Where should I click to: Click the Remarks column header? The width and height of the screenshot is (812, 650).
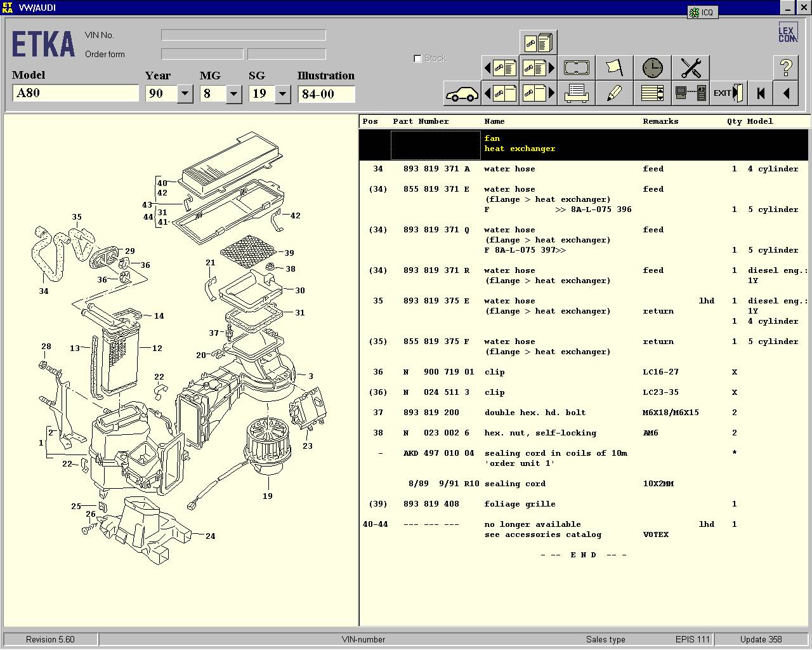pyautogui.click(x=660, y=121)
